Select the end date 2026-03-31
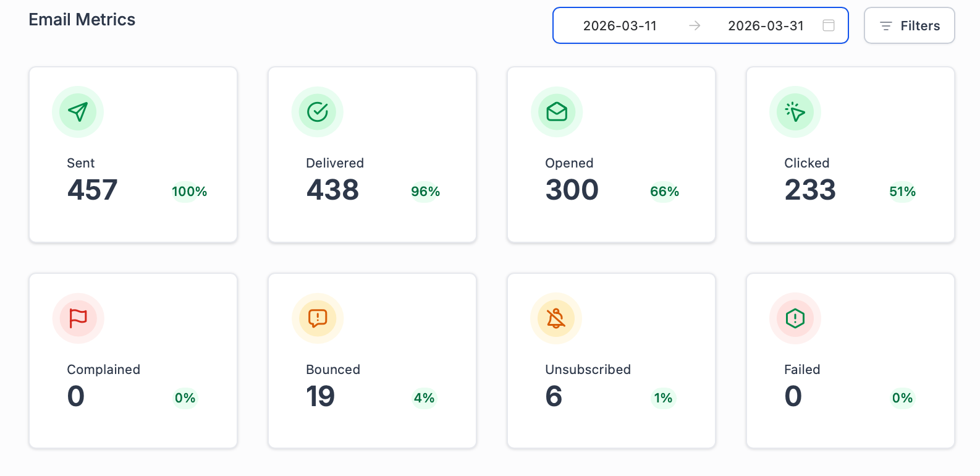Screen dimensions: 980x476 766,25
